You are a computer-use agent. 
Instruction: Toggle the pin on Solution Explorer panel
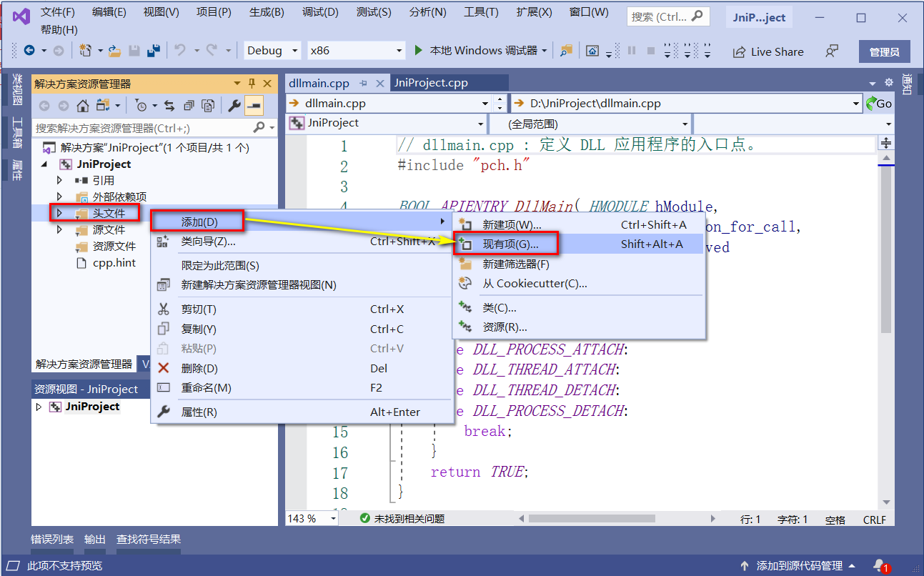click(252, 84)
